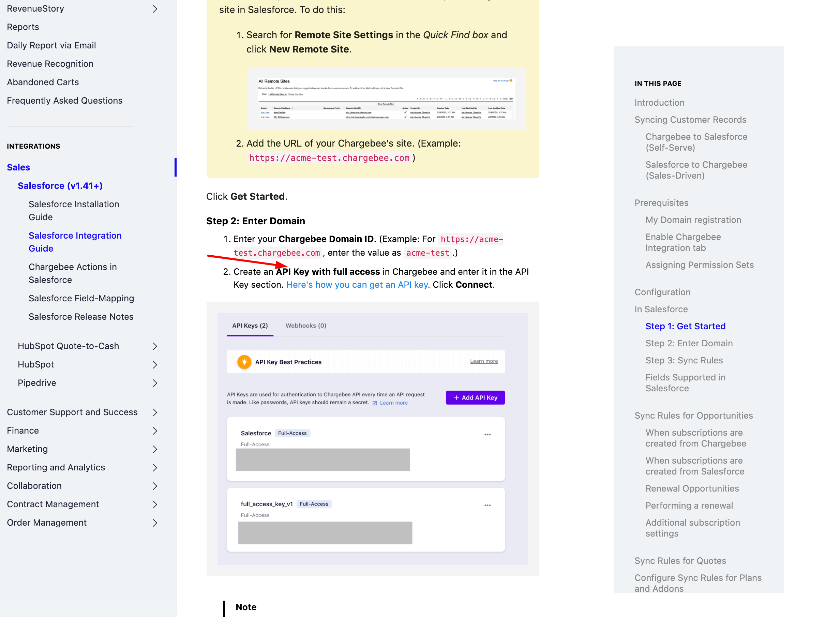
Task: Go to Salesforce Release Notes in sidebar
Action: (81, 316)
